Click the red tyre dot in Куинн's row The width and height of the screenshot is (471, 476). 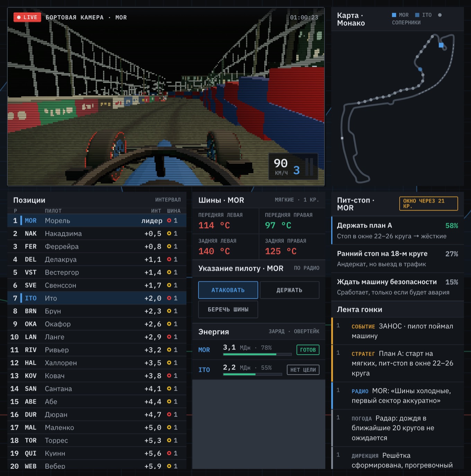(169, 453)
